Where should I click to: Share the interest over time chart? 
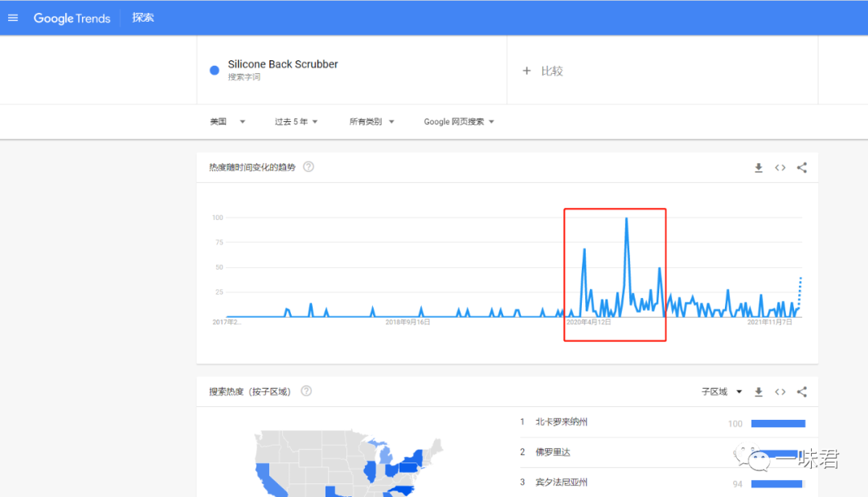point(801,168)
